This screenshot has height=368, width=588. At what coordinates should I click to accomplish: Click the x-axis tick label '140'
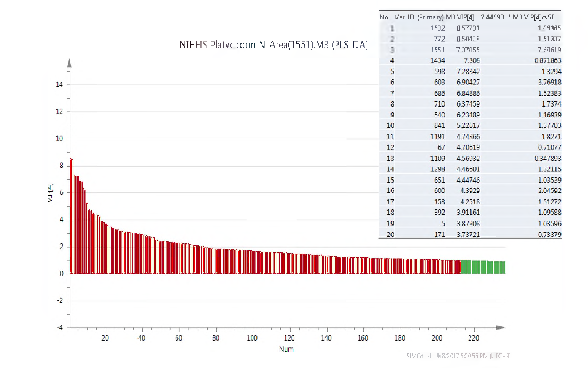[x=326, y=338]
